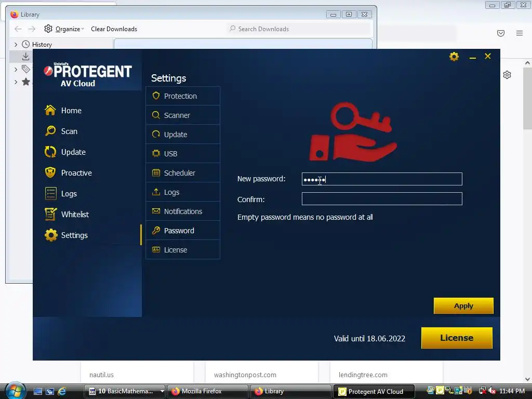Click Show Desktop quick launch icon
This screenshot has height=399, width=532.
(x=37, y=391)
